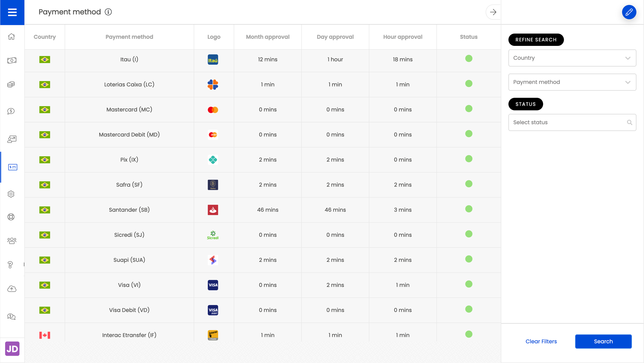Screen dimensions: 644x363
Task: Open the users group sidebar icon
Action: 11,241
